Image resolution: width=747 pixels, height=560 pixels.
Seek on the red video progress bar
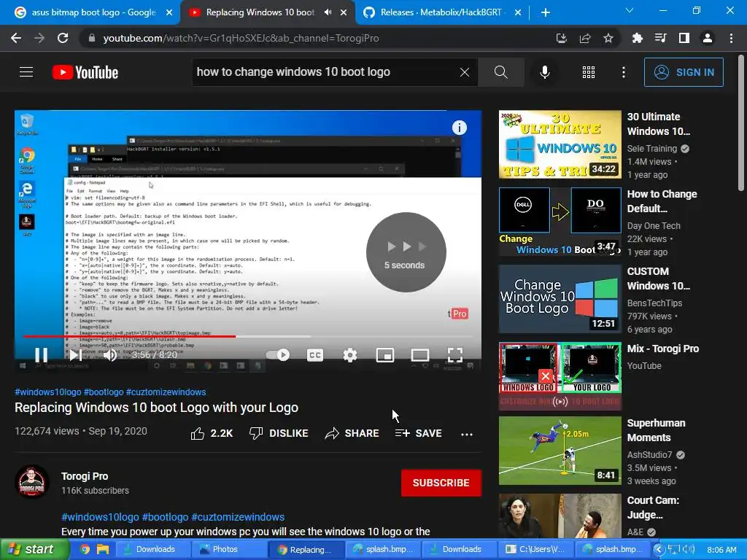tap(248, 336)
